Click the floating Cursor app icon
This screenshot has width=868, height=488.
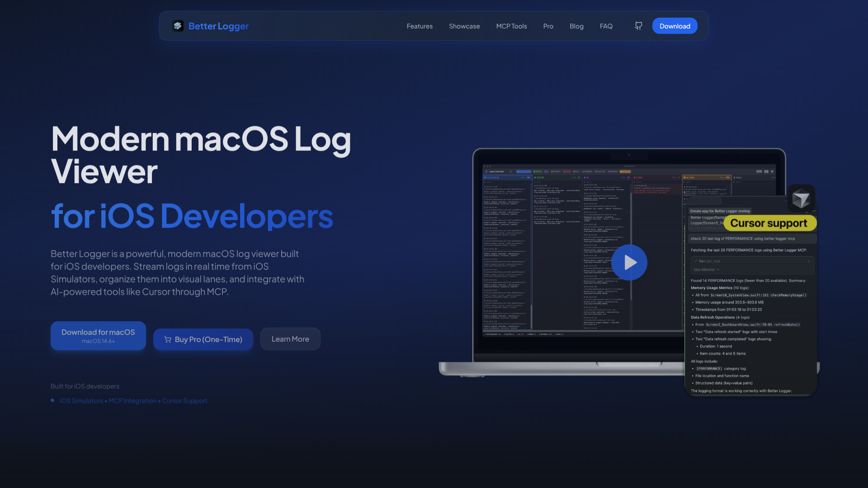[801, 198]
